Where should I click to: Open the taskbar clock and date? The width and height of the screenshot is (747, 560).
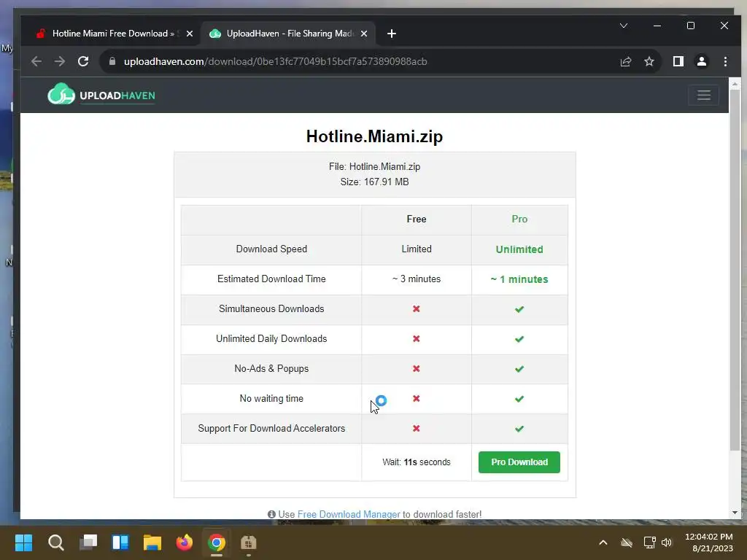point(709,542)
